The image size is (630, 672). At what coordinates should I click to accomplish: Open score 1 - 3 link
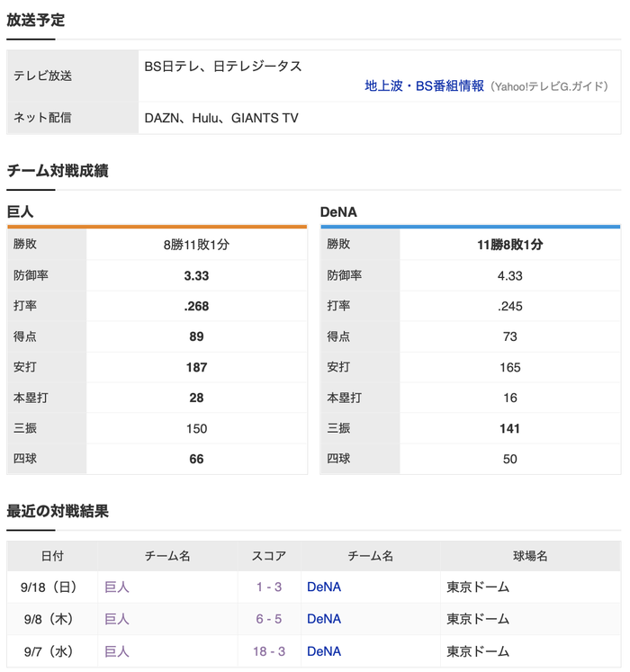(x=269, y=587)
